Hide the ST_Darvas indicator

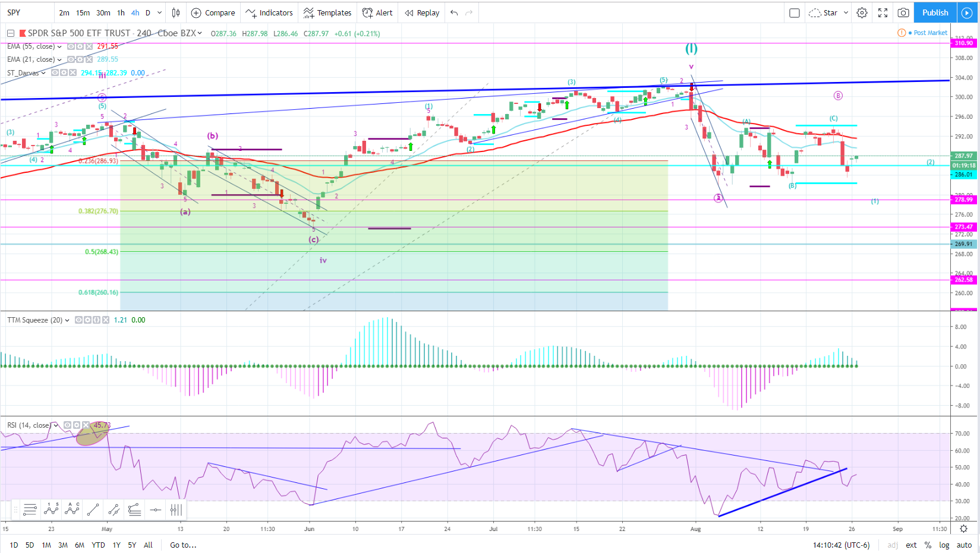coord(55,72)
